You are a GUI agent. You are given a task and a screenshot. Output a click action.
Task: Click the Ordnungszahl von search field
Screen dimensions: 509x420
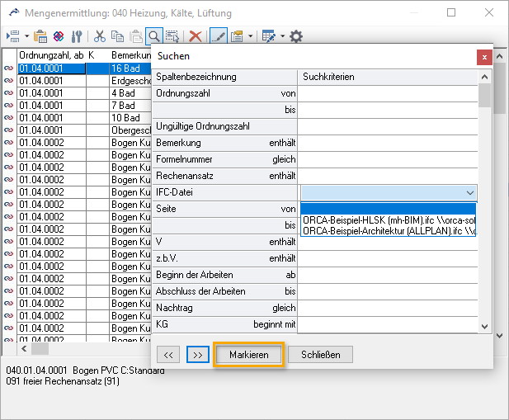click(388, 94)
